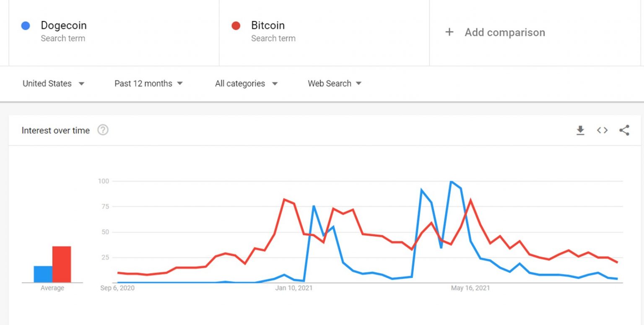Open the United States region dropdown

[54, 83]
